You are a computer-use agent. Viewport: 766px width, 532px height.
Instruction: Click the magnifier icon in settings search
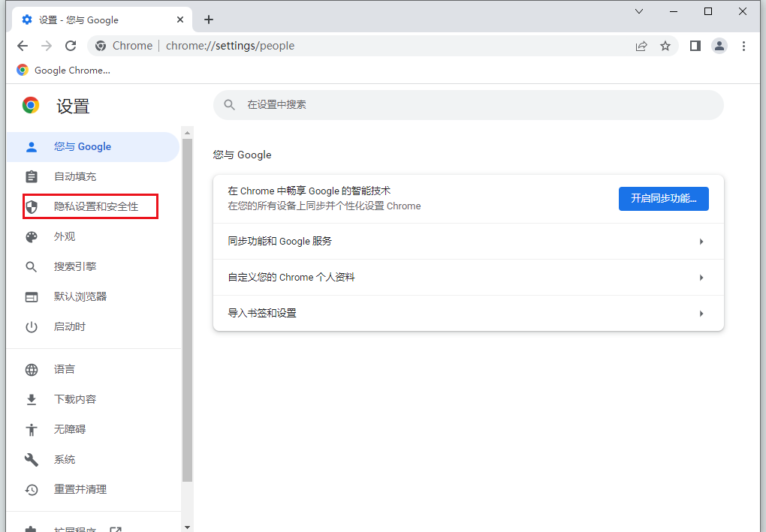click(x=229, y=105)
